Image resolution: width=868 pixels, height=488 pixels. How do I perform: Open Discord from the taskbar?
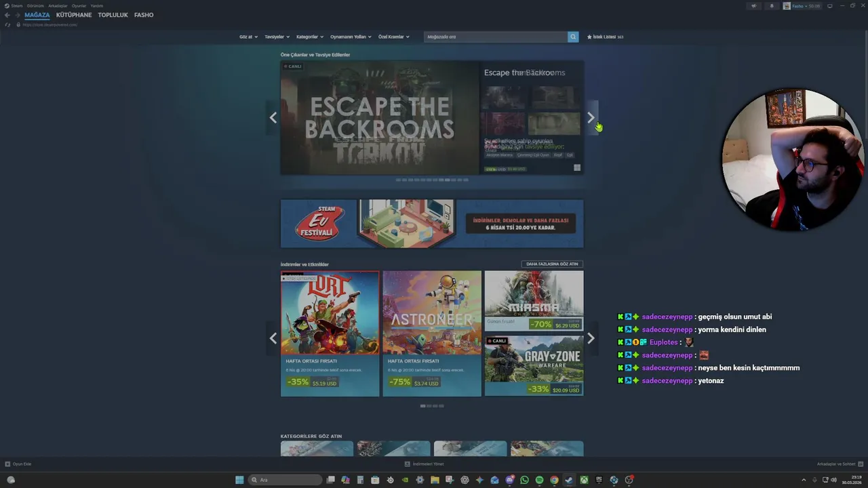(510, 480)
